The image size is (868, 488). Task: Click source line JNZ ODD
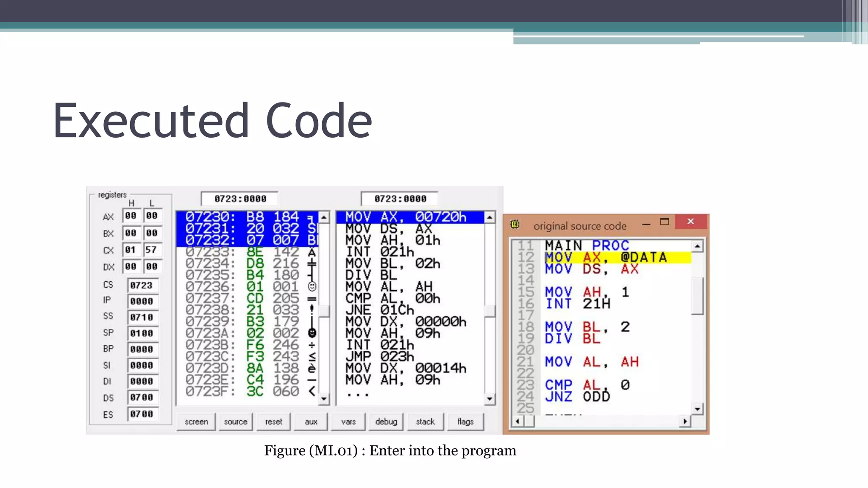pos(578,396)
